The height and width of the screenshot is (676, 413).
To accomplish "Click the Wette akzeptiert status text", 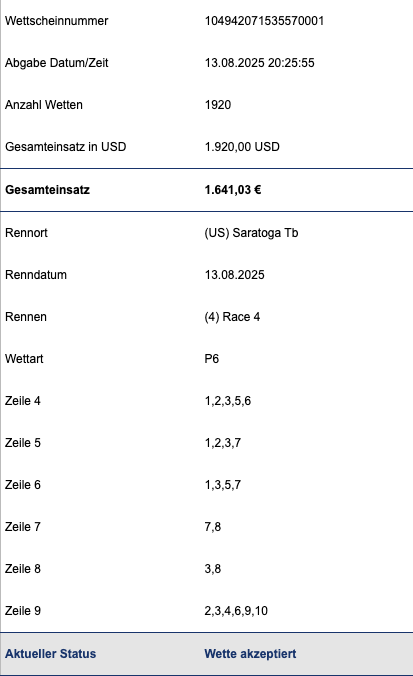I will click(250, 654).
